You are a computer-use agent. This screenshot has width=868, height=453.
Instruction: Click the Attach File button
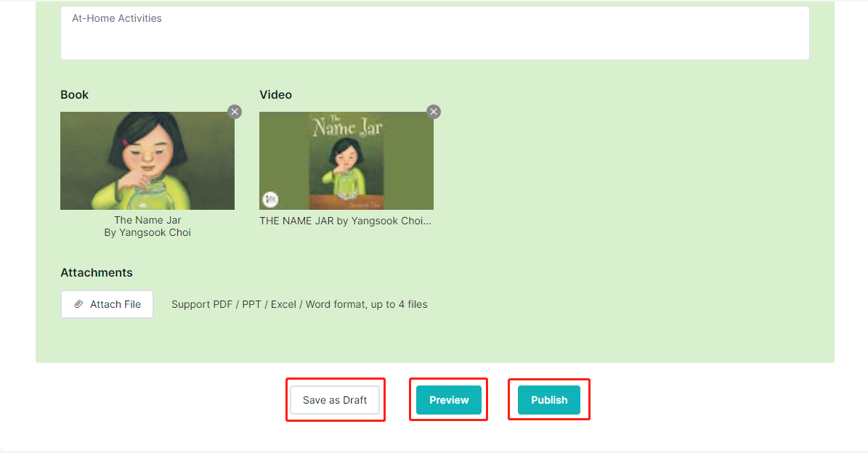[107, 304]
